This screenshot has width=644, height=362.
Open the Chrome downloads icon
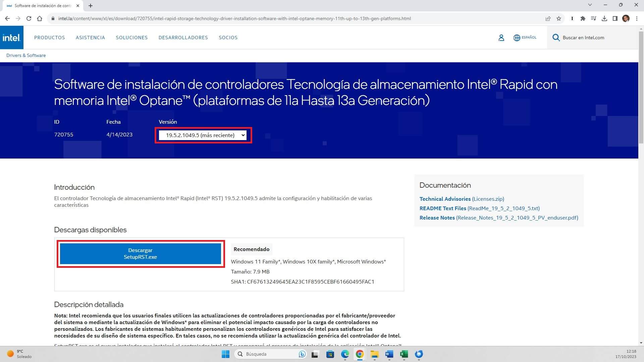[604, 19]
